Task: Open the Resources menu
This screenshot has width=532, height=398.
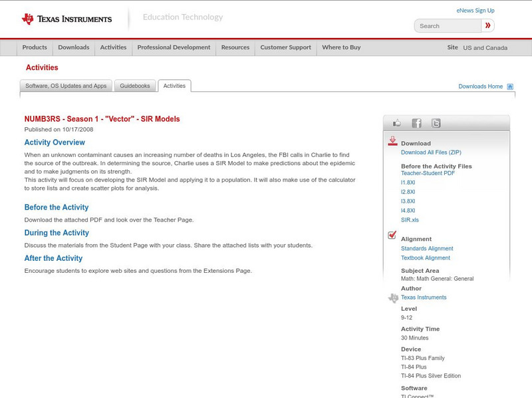Action: click(x=235, y=47)
